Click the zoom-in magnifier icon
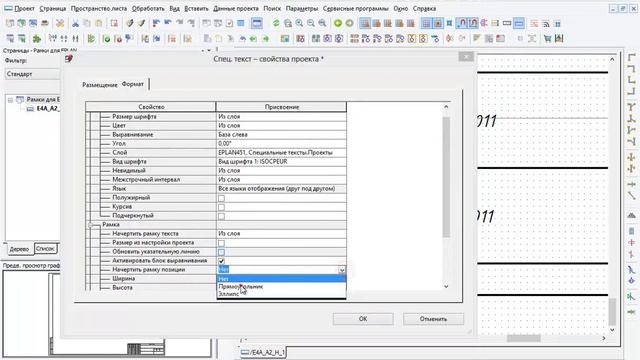This screenshot has height=360, width=640. [299, 23]
